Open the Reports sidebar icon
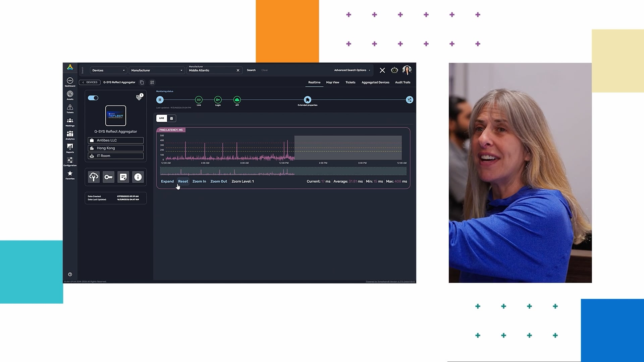644x362 pixels. [x=70, y=148]
